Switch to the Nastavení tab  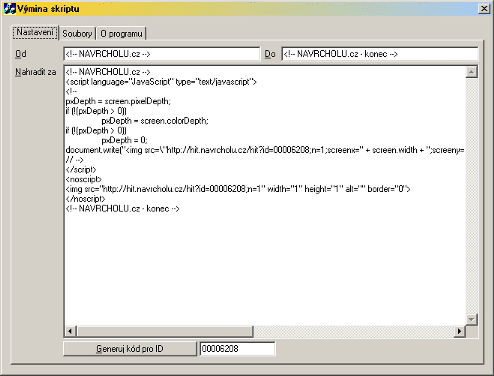pyautogui.click(x=35, y=32)
